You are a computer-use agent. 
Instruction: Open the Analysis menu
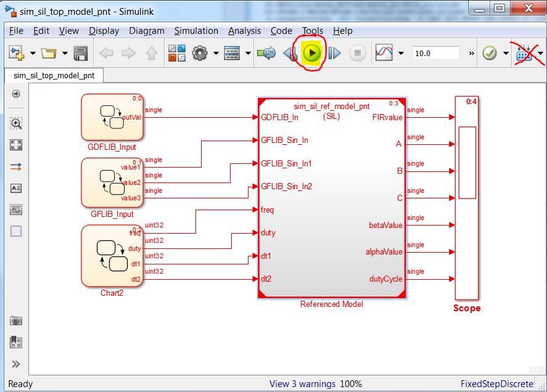tap(244, 31)
